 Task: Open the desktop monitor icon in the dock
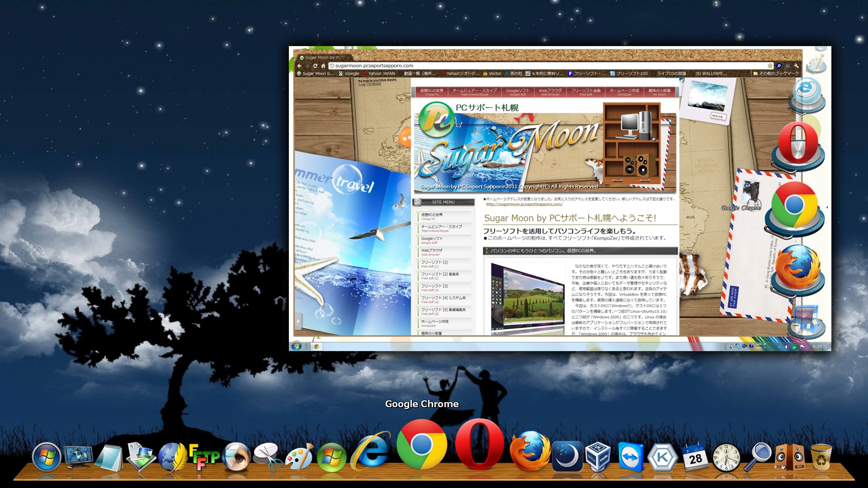(x=79, y=457)
